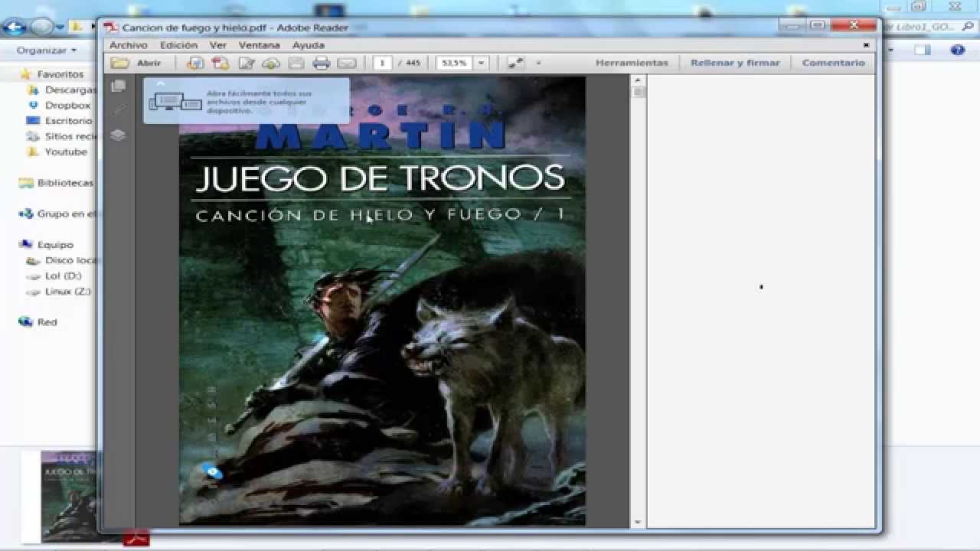980x551 pixels.
Task: Click the total page count text 445
Action: point(413,63)
